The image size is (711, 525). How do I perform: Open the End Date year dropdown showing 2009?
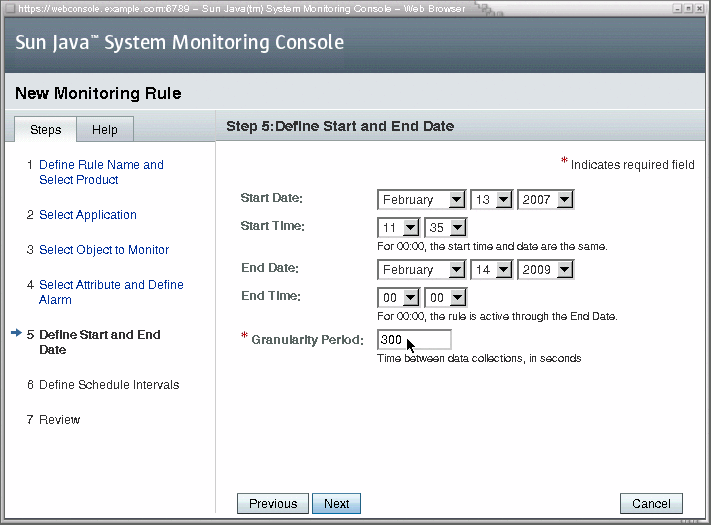[x=545, y=270]
